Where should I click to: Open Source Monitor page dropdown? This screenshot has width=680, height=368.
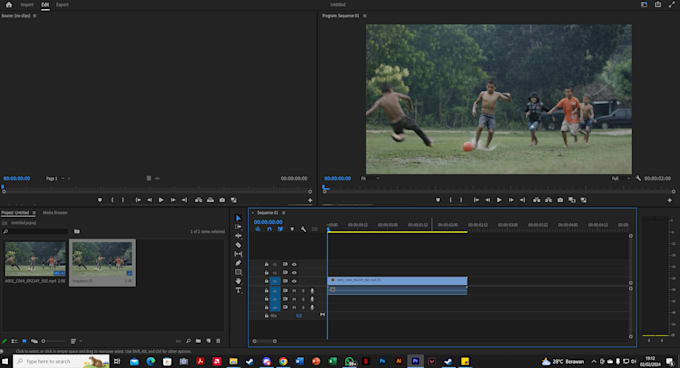55,179
